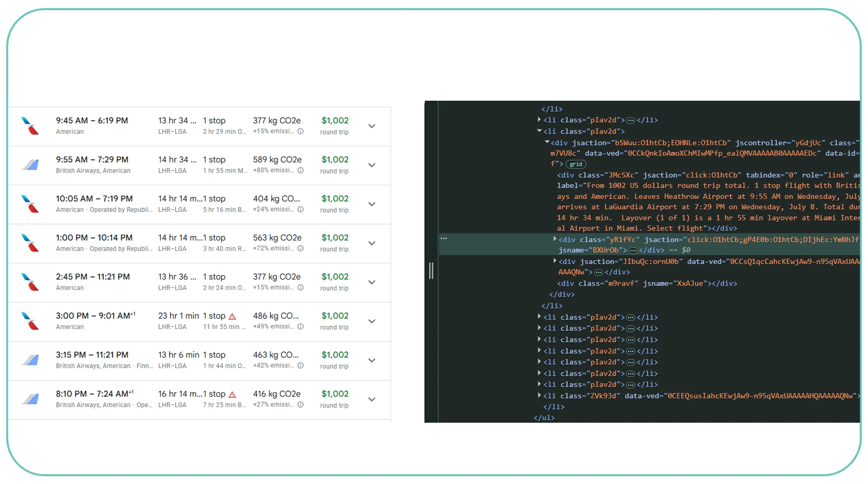
Task: Select the closing </ul> tag line
Action: 544,418
